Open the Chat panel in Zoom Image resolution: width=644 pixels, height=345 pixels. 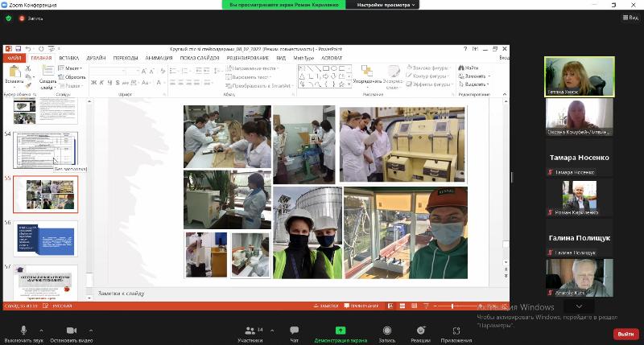(294, 333)
